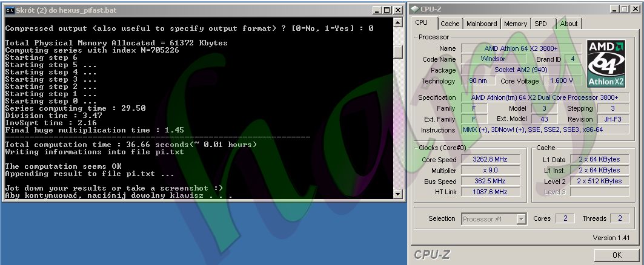Click the Brand ID value 4
Viewport: 644px width, 265px height.
pos(573,59)
